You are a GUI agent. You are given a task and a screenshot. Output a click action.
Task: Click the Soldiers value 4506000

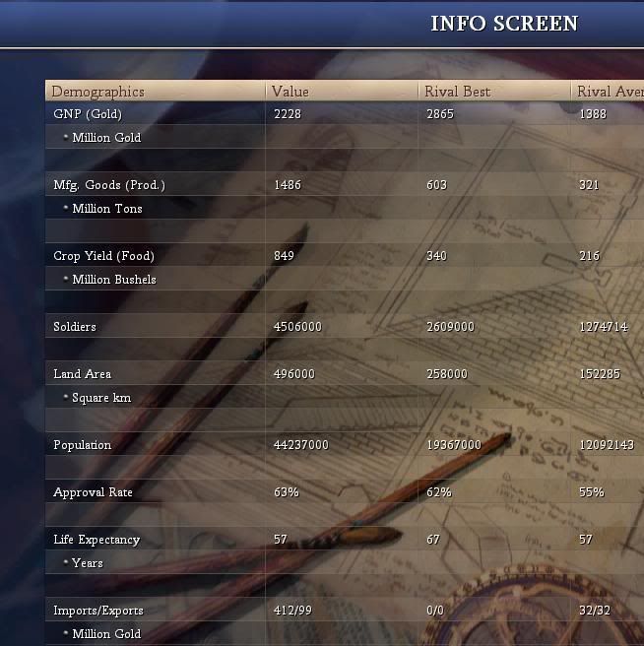[x=297, y=327]
